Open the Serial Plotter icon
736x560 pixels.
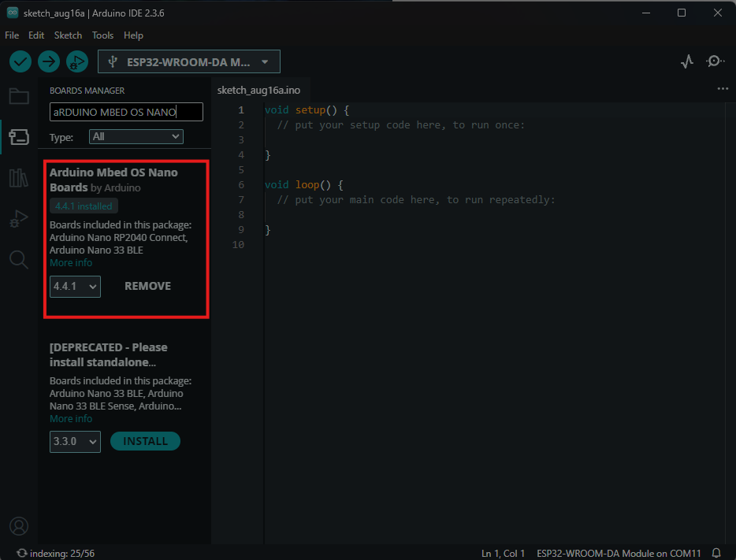tap(687, 61)
